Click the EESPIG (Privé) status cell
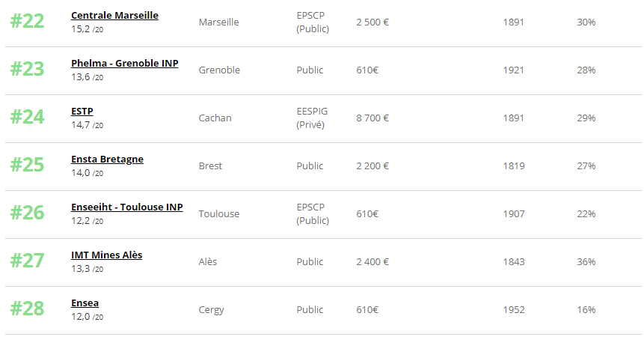 pos(312,118)
